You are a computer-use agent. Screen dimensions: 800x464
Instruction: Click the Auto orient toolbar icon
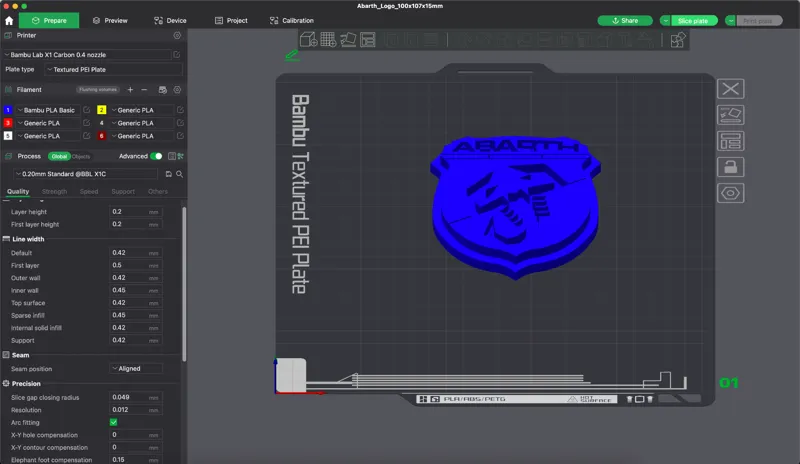tap(348, 39)
